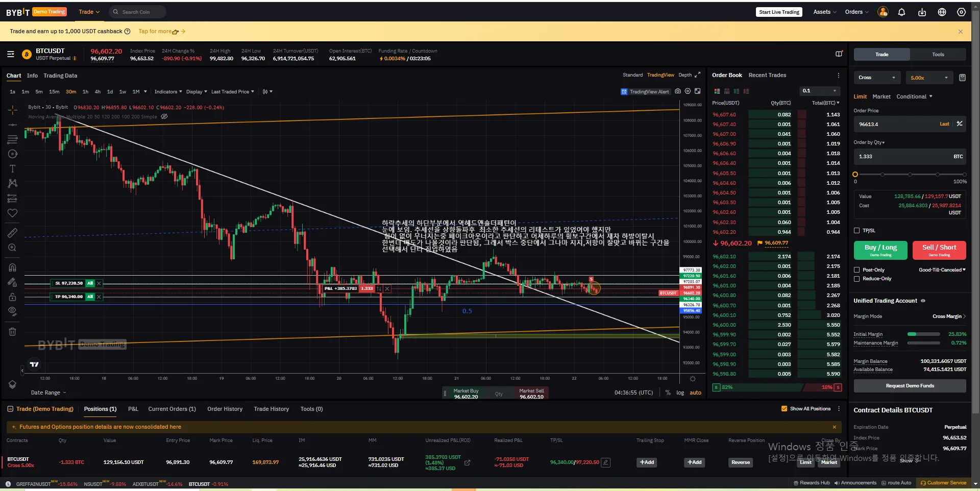Select the ruler measure tool
The image size is (980, 491).
click(13, 233)
